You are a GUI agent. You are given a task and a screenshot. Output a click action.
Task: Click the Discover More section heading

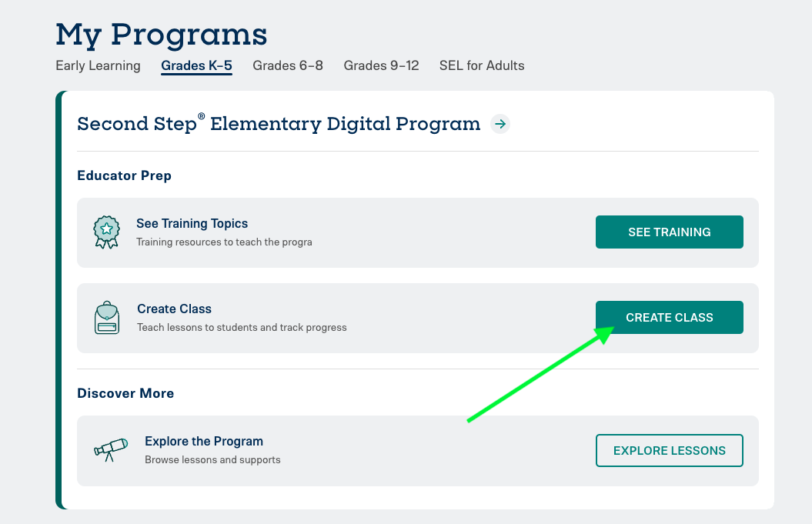[x=125, y=393]
